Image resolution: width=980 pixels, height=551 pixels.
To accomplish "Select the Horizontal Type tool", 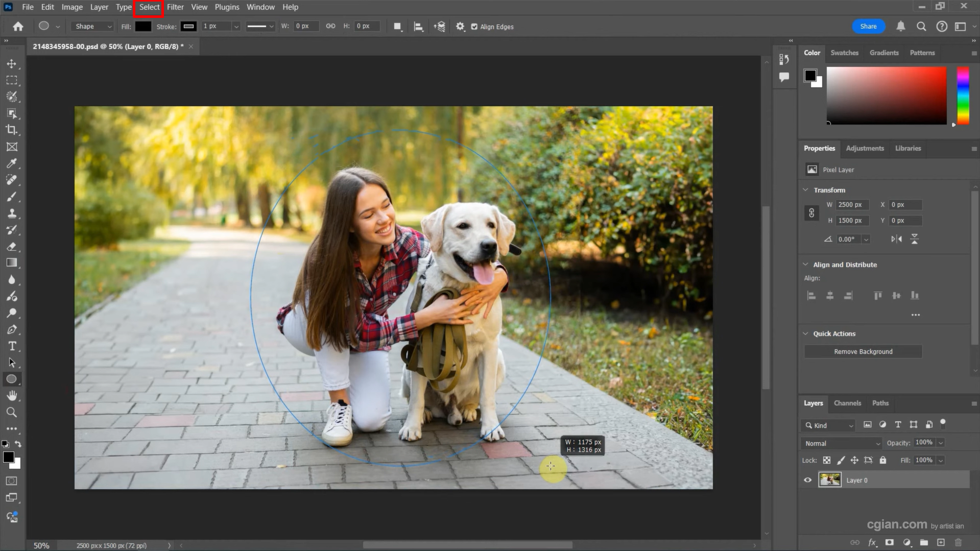I will point(12,346).
